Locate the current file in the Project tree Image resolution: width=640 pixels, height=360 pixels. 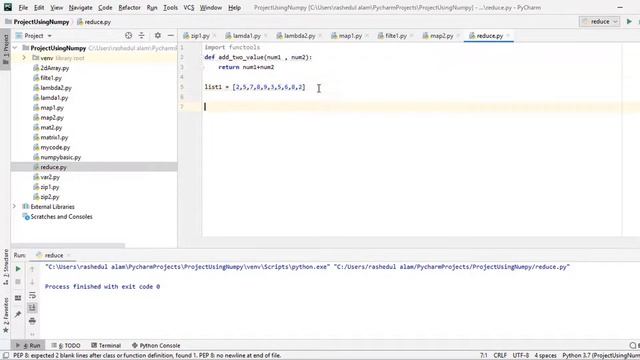(x=129, y=36)
